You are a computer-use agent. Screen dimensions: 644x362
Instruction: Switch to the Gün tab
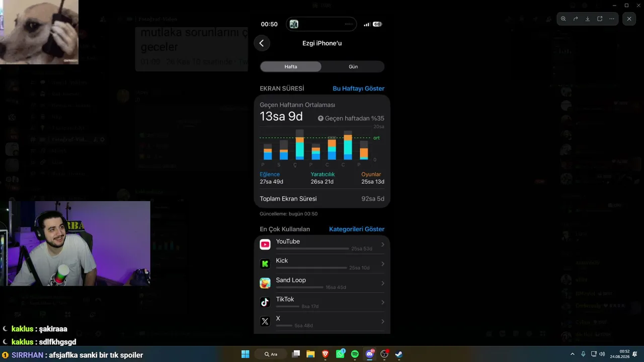coord(353,66)
